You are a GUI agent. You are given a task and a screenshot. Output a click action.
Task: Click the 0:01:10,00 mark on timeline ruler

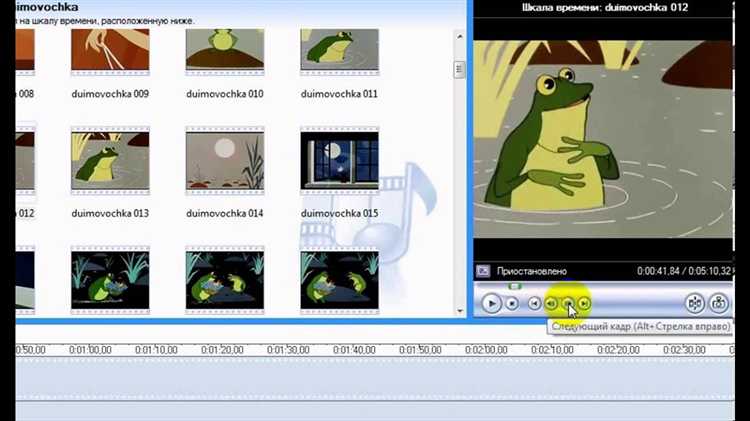(156, 350)
